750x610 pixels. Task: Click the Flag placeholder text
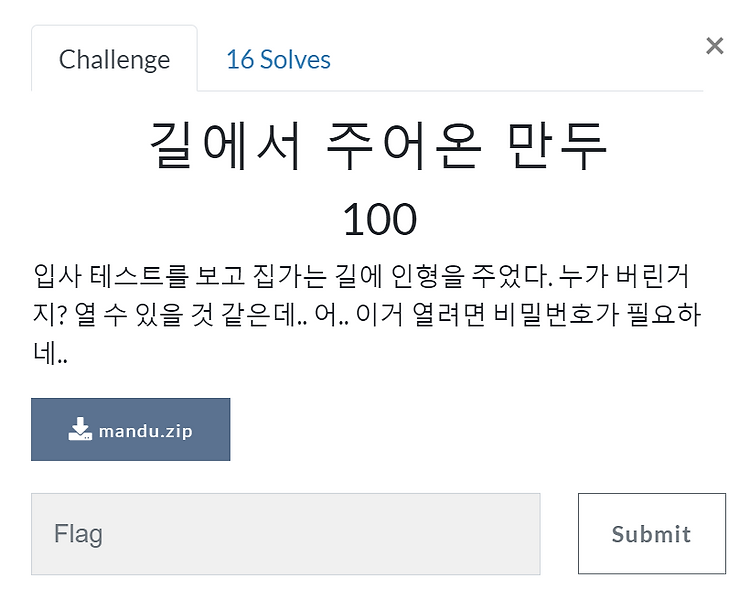(78, 534)
